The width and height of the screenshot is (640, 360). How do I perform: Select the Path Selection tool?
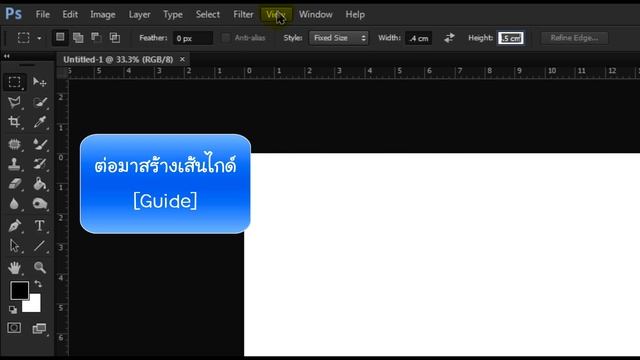pyautogui.click(x=15, y=246)
